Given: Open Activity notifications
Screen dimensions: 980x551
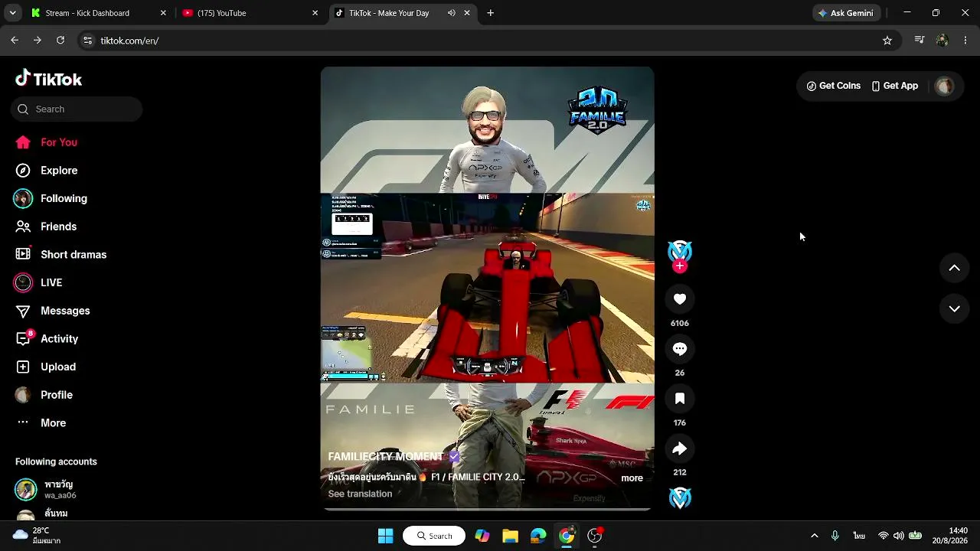Looking at the screenshot, I should (x=47, y=339).
